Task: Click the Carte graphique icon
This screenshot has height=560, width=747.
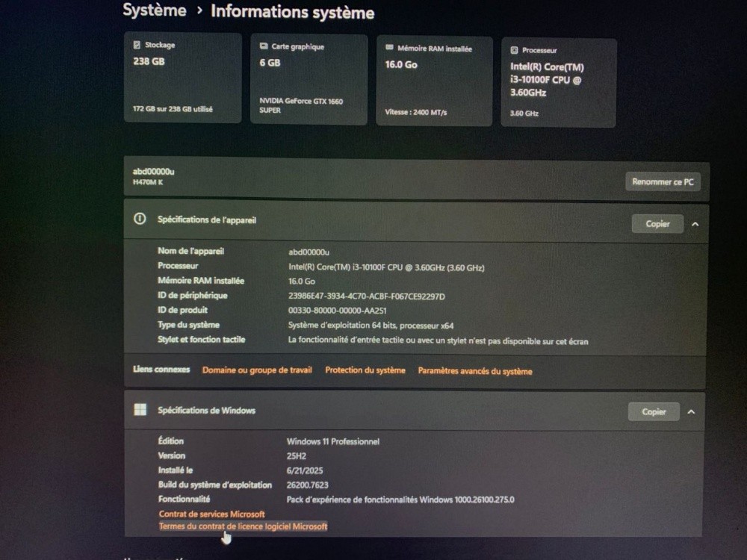Action: 264,46
